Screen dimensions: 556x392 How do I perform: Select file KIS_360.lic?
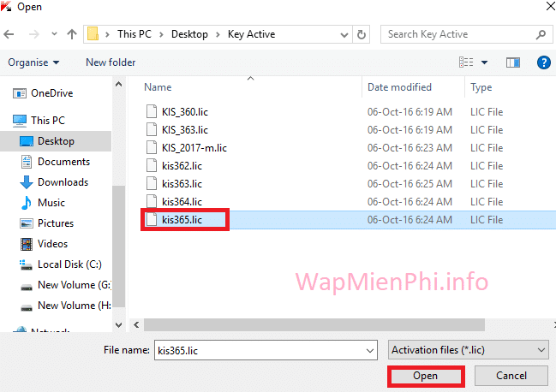click(185, 112)
